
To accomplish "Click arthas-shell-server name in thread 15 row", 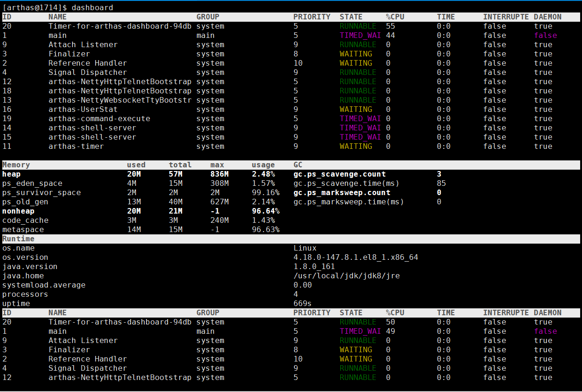I will (x=92, y=137).
